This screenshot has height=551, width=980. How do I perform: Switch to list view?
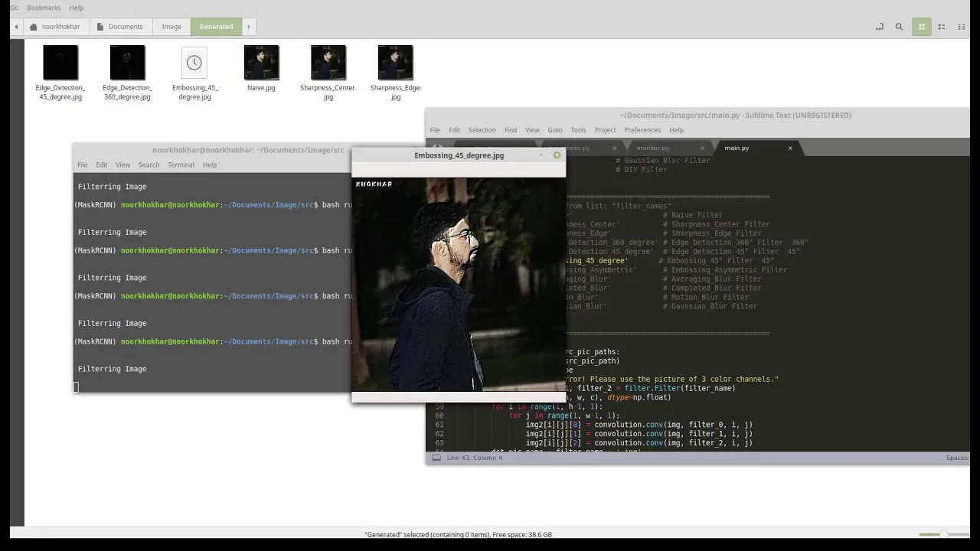click(x=942, y=27)
